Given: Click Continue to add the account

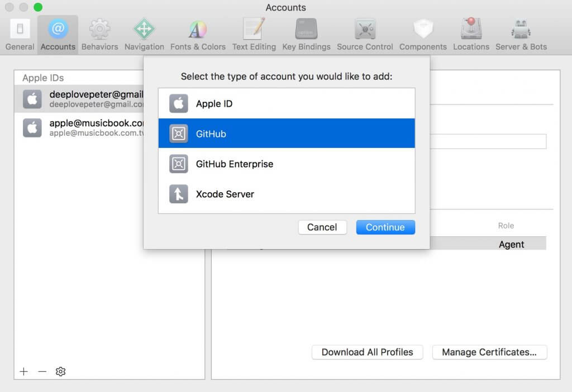Looking at the screenshot, I should pos(385,227).
